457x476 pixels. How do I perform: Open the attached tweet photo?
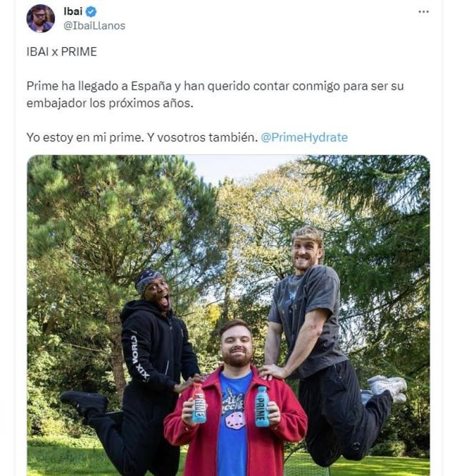point(228,315)
